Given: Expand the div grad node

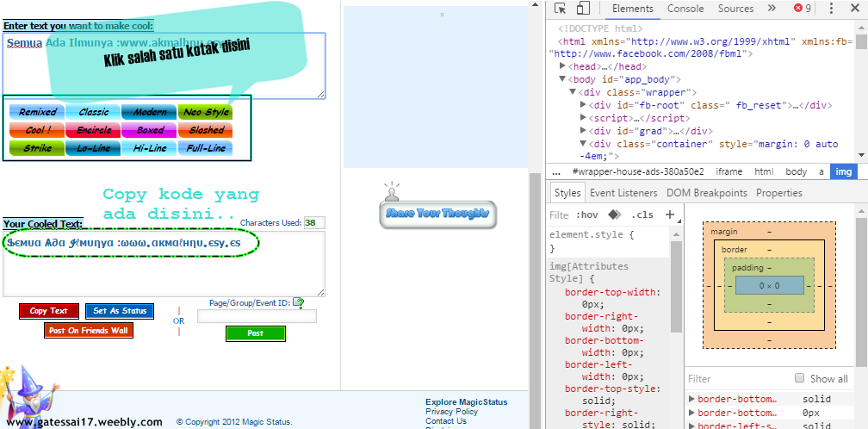Looking at the screenshot, I should pyautogui.click(x=583, y=131).
